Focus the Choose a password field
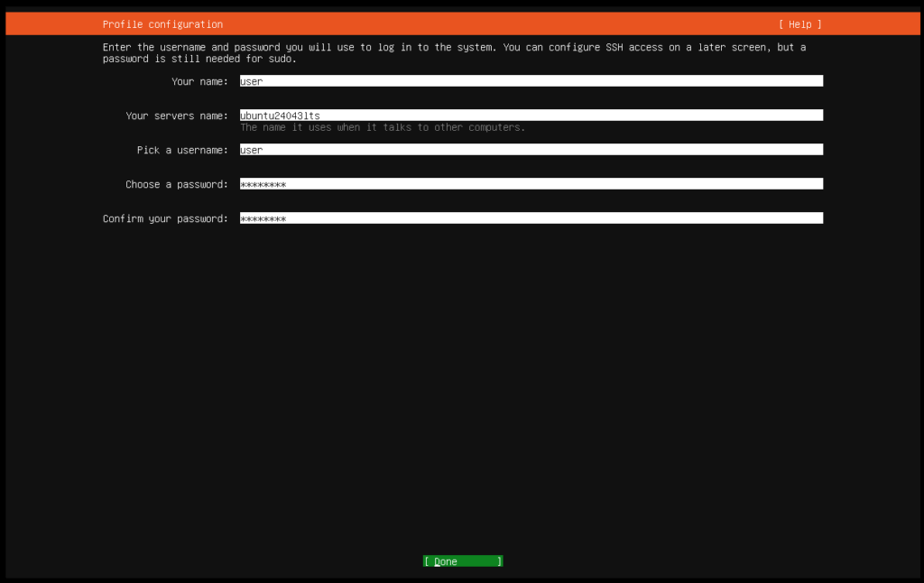Image resolution: width=924 pixels, height=583 pixels. click(x=531, y=184)
